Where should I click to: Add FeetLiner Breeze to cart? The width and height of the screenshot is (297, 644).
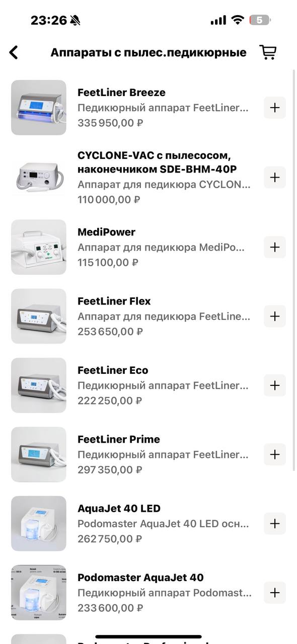275,108
